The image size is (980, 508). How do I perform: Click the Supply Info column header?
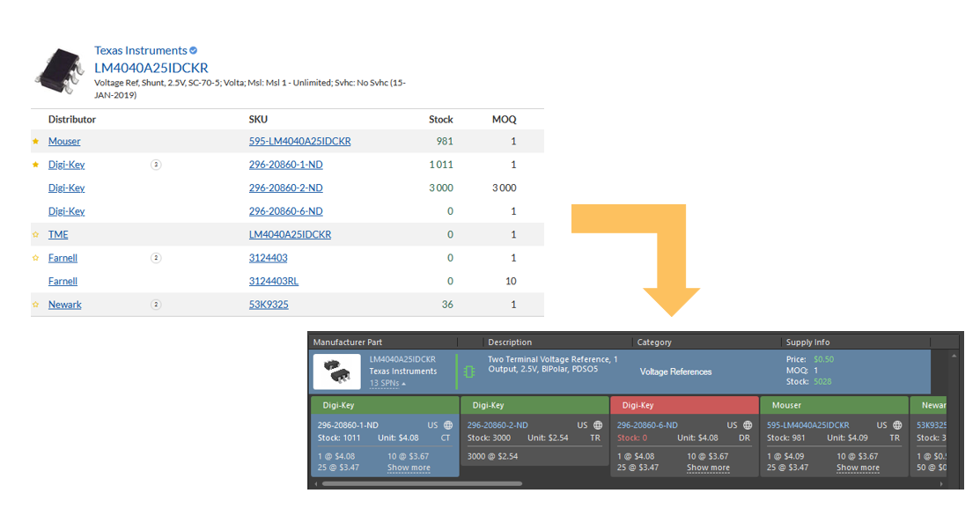click(807, 342)
